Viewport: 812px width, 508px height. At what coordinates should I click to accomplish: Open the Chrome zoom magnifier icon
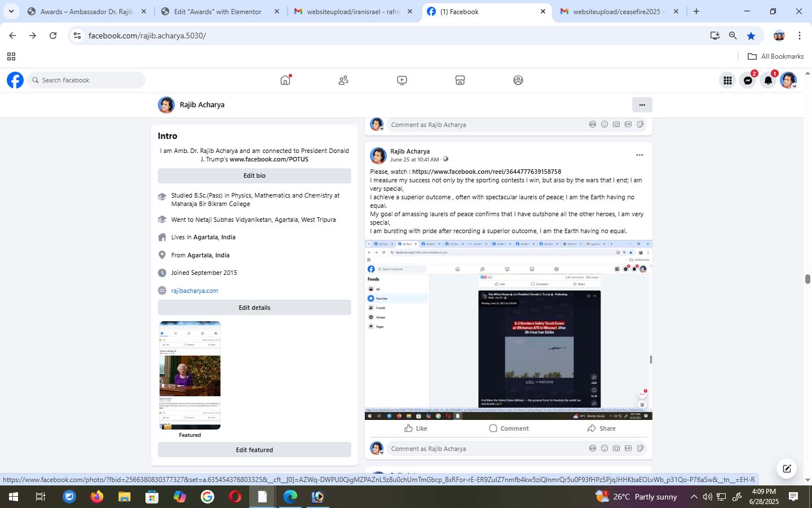[733, 36]
